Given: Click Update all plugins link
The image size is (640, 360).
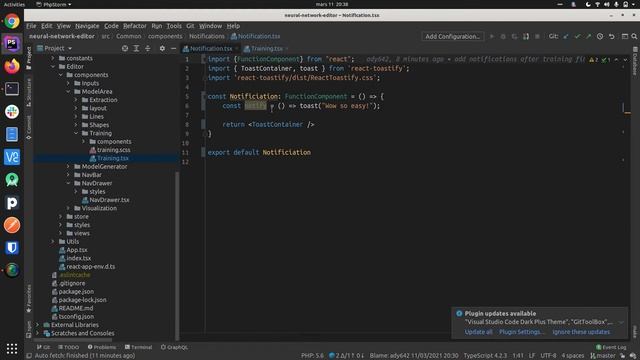Looking at the screenshot, I should click(478, 332).
